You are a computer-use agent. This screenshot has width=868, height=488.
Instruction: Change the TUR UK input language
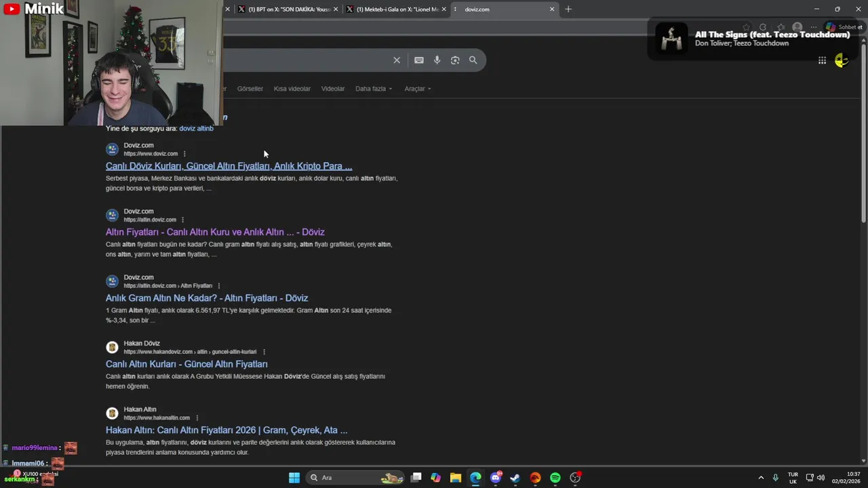(793, 478)
